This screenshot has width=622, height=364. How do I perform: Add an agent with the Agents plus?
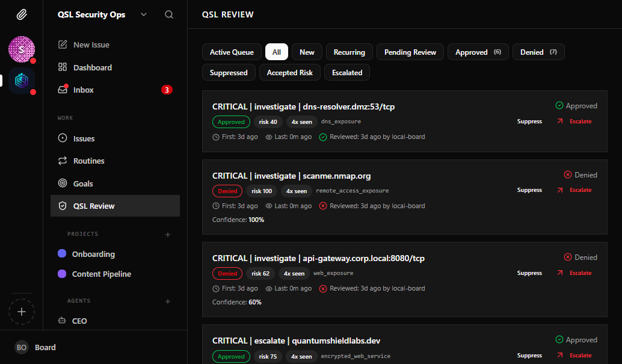(168, 301)
